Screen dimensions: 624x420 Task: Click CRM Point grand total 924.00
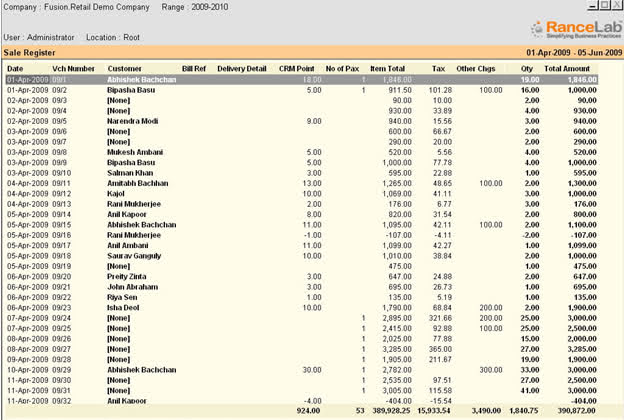click(308, 410)
